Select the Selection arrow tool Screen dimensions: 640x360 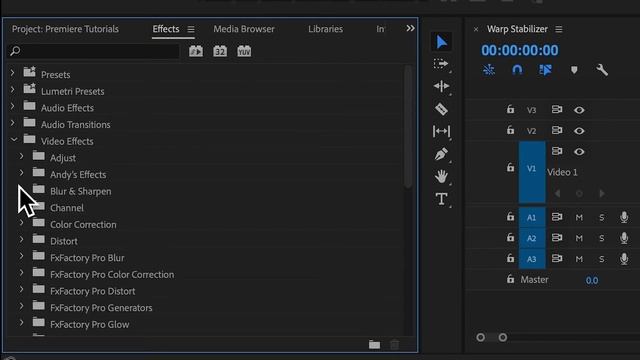(x=442, y=42)
